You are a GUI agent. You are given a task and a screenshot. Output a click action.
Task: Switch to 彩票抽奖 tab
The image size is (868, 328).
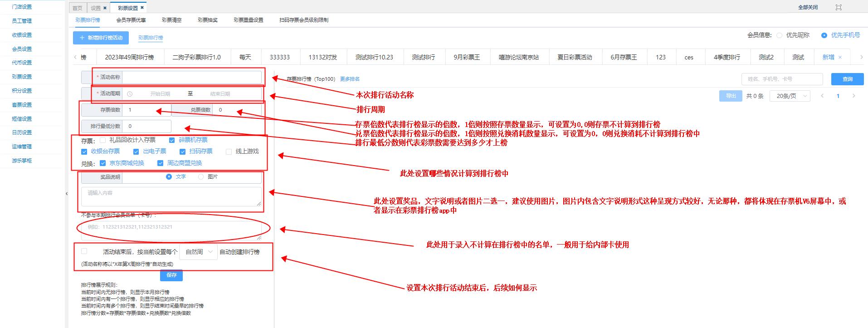(208, 20)
